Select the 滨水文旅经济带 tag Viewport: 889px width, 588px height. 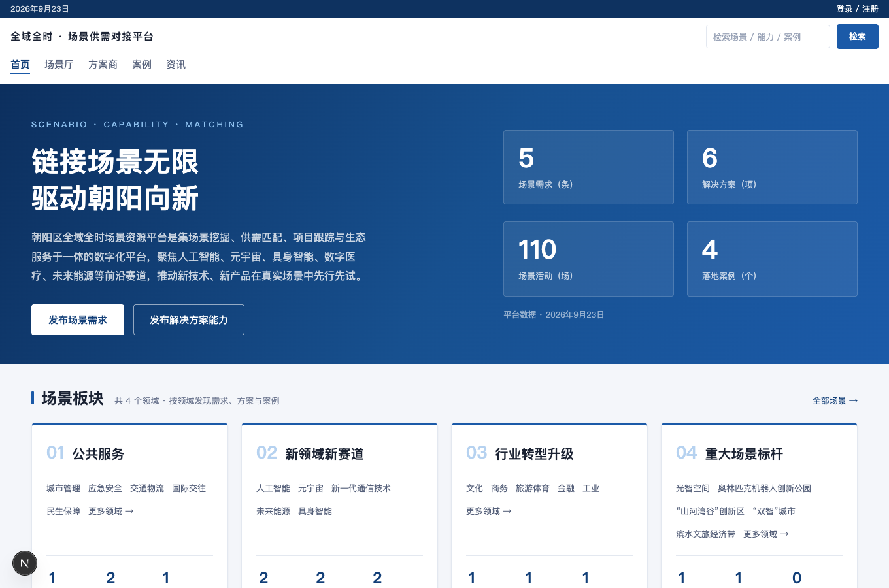tap(705, 534)
